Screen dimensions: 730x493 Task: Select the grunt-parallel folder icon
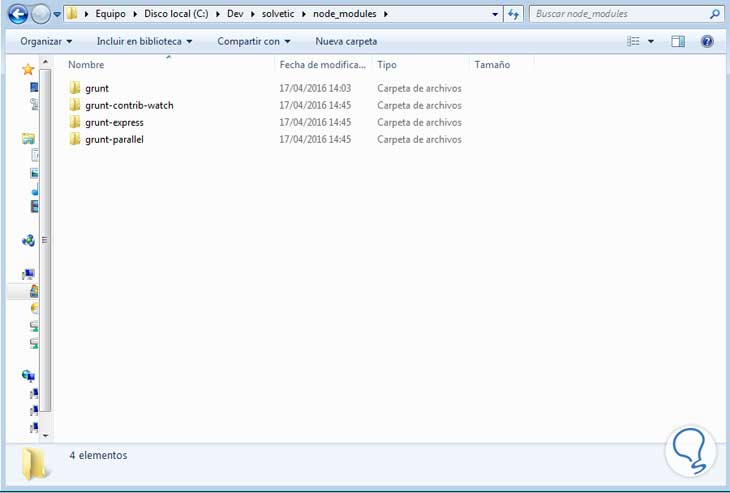(74, 139)
